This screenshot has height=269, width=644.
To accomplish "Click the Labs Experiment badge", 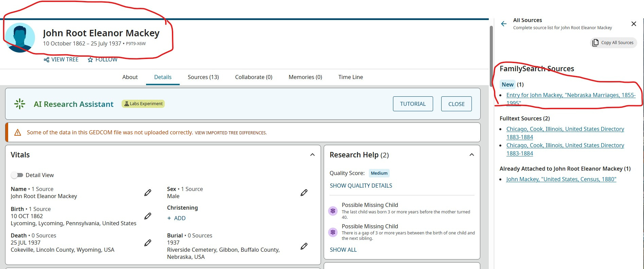I will [143, 104].
